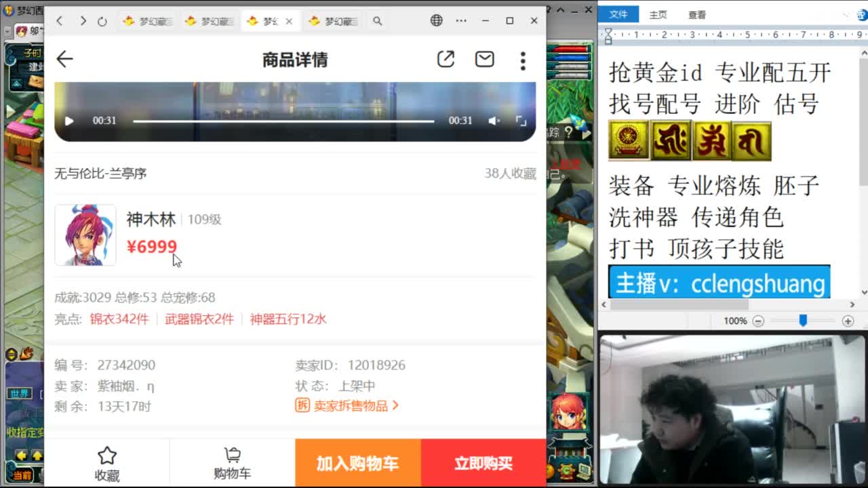Click the browser forward arrow

click(83, 21)
